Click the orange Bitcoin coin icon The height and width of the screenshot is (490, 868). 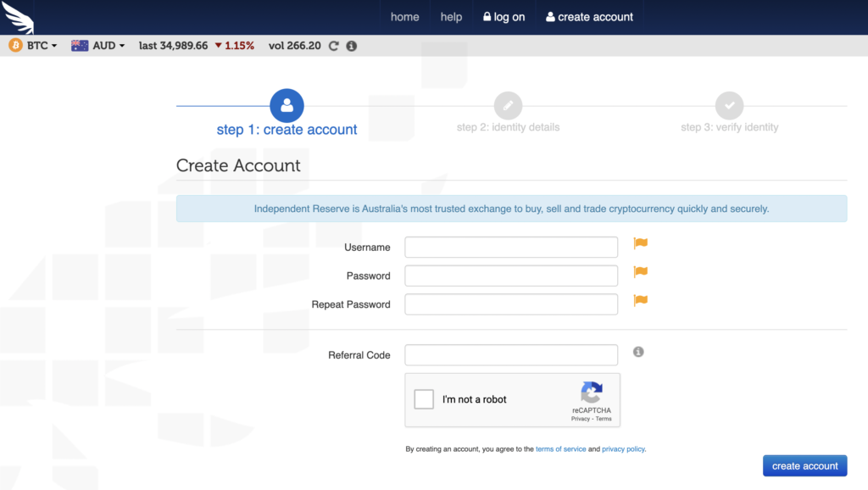[15, 46]
